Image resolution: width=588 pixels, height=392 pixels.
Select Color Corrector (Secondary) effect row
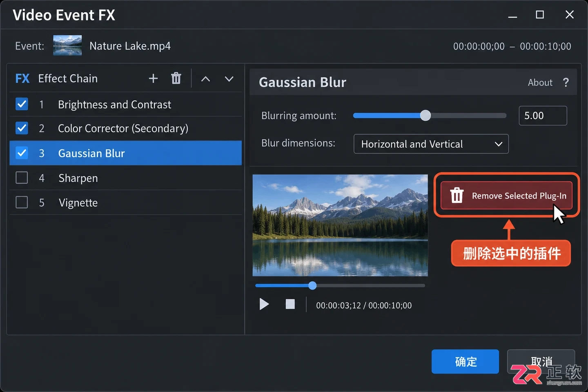pos(126,129)
